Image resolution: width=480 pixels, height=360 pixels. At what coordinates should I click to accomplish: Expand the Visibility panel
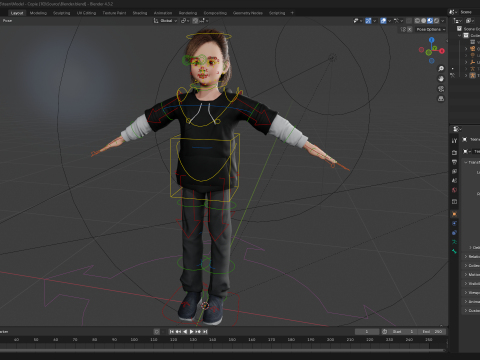coord(472,284)
